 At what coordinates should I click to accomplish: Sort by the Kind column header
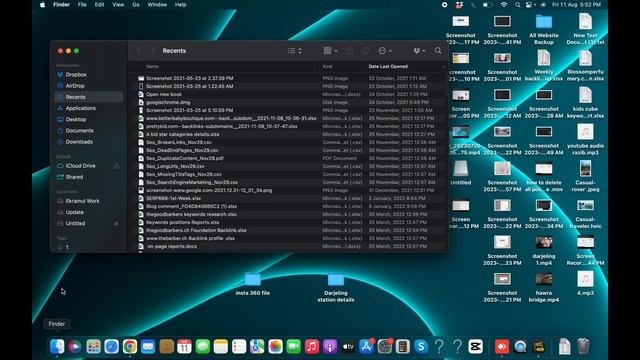pyautogui.click(x=327, y=66)
